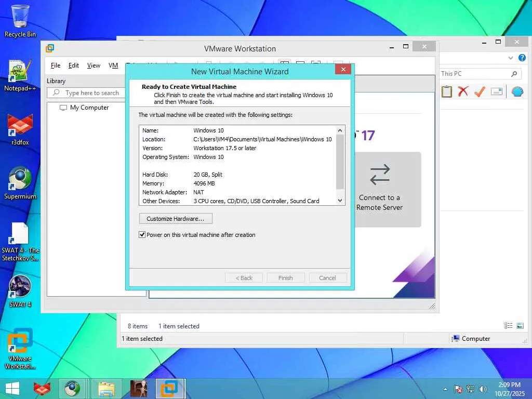Click the red X Delete icon in Explorer
Viewport: 532px width, 399px height.
pyautogui.click(x=463, y=91)
